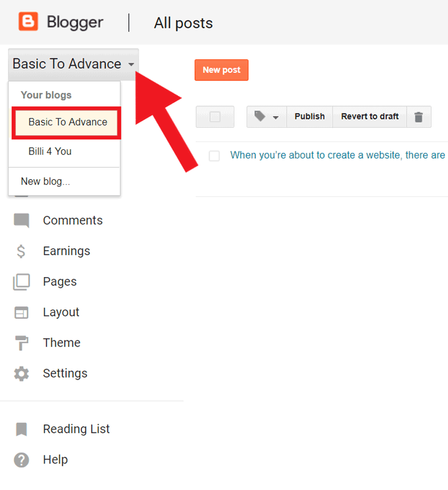Click the Reading List bookmark icon
Screen dimensions: 448x490
21,429
